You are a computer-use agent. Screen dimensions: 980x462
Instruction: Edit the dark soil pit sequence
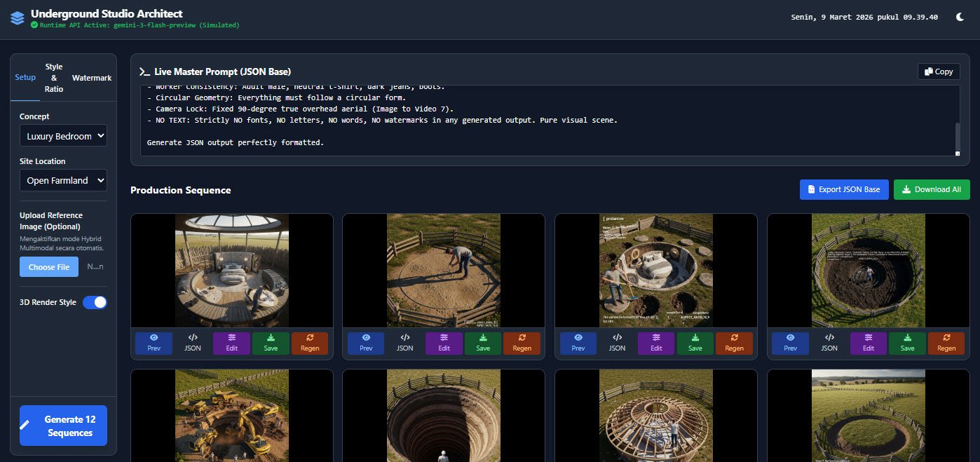pyautogui.click(x=869, y=344)
